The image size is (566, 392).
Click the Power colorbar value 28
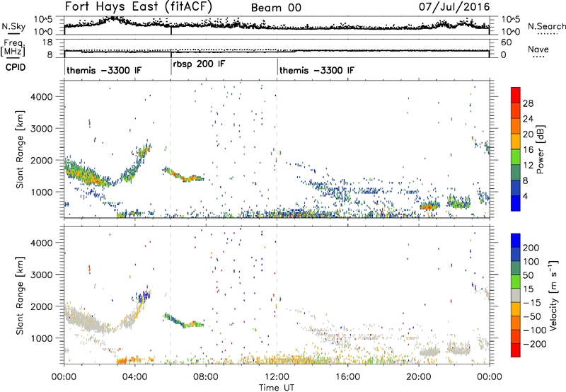528,103
